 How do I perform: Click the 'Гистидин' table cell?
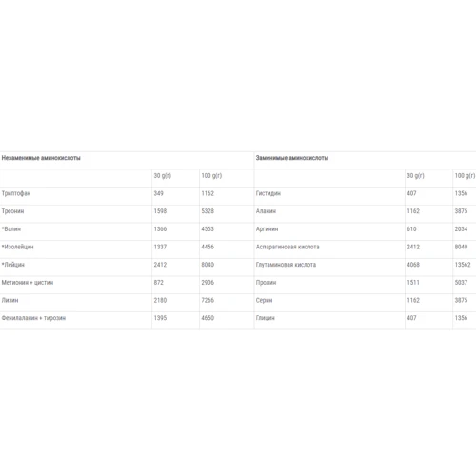[268, 193]
